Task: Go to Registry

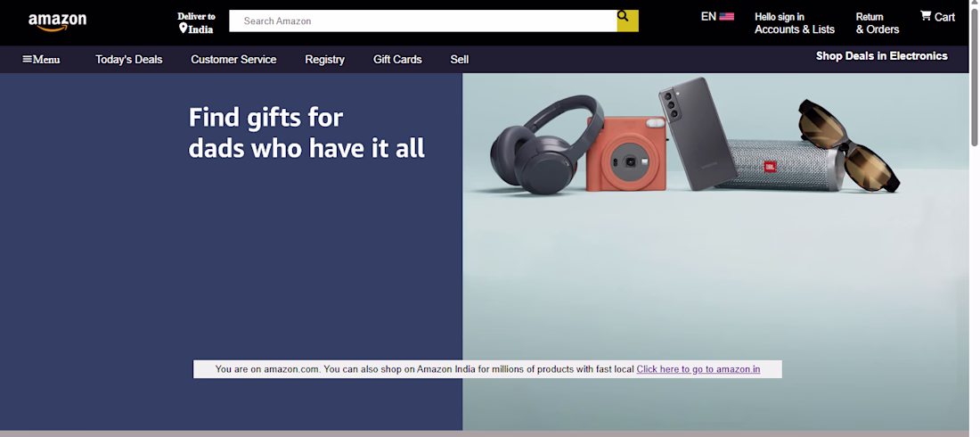Action: pos(325,60)
